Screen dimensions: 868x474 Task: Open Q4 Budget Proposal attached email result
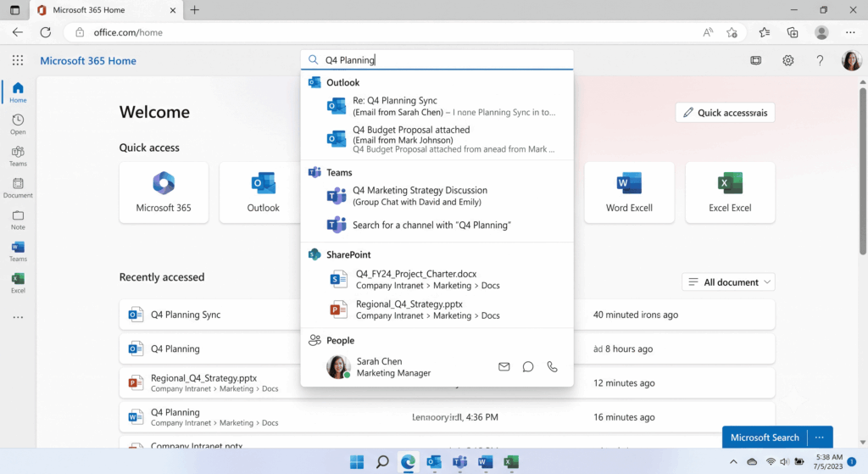coord(437,139)
